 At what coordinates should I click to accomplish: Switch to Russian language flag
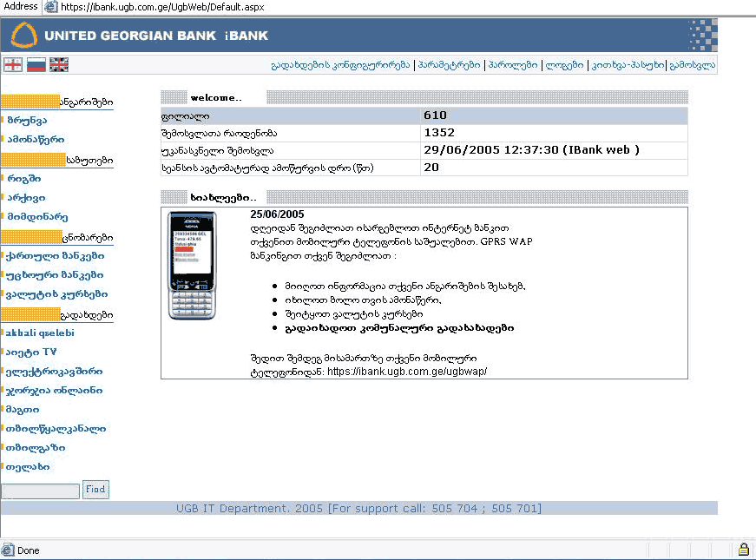tap(36, 64)
